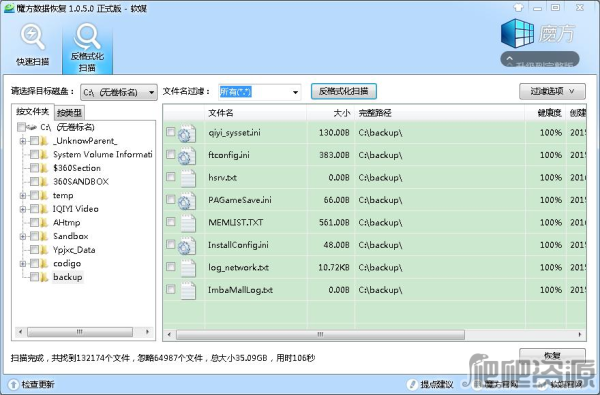600x395 pixels.
Task: Check the InstallConfig.ini file checkbox
Action: pos(171,244)
